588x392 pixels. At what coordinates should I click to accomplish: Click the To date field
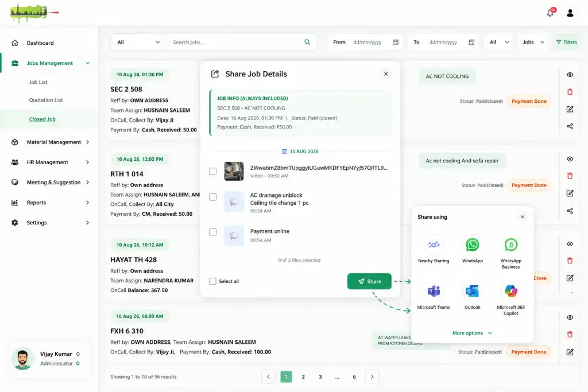(444, 42)
